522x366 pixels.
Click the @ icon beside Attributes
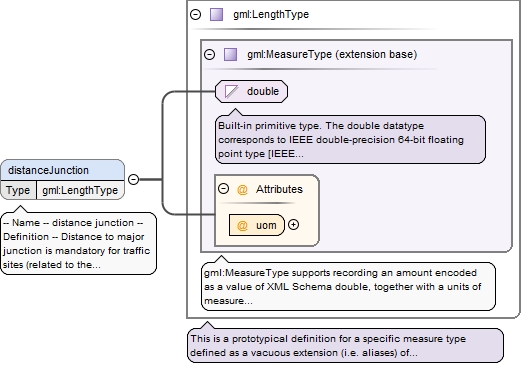pos(242,189)
